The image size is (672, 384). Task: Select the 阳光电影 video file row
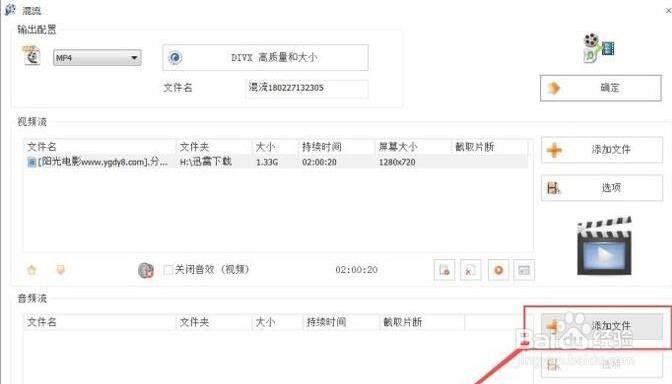[276, 162]
